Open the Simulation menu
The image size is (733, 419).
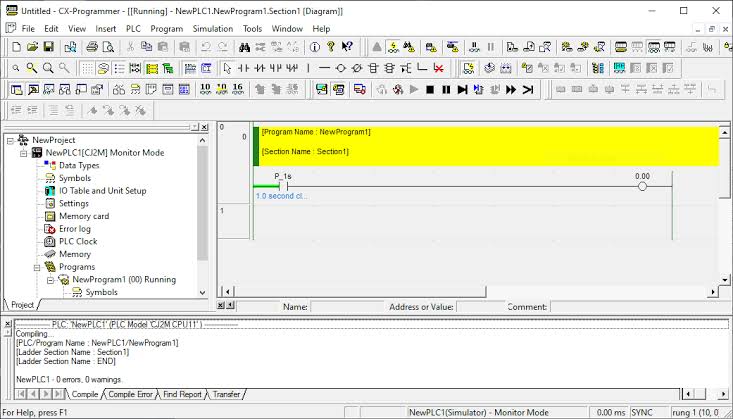click(x=213, y=29)
